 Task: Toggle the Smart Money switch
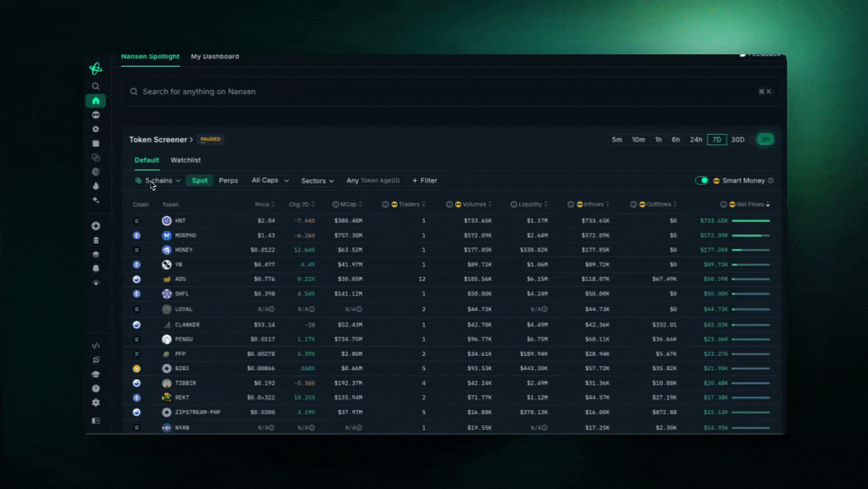pyautogui.click(x=702, y=181)
